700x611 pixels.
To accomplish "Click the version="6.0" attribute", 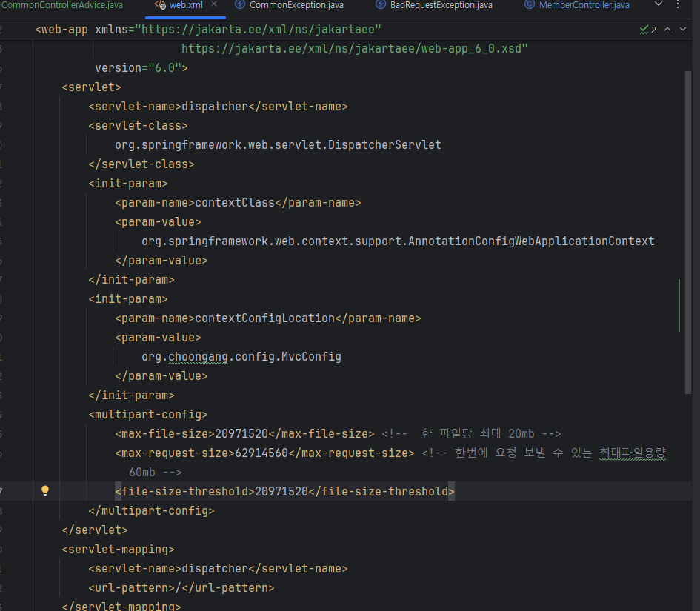I will pos(138,68).
